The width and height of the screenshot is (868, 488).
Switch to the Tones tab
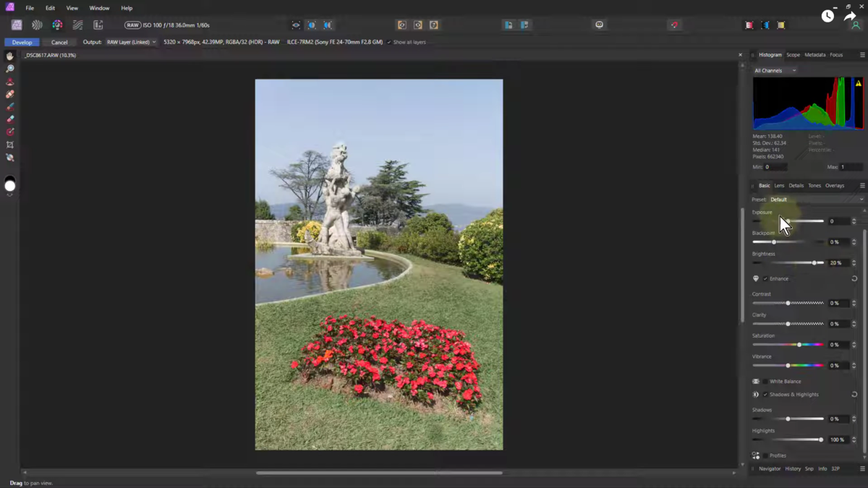(x=814, y=186)
